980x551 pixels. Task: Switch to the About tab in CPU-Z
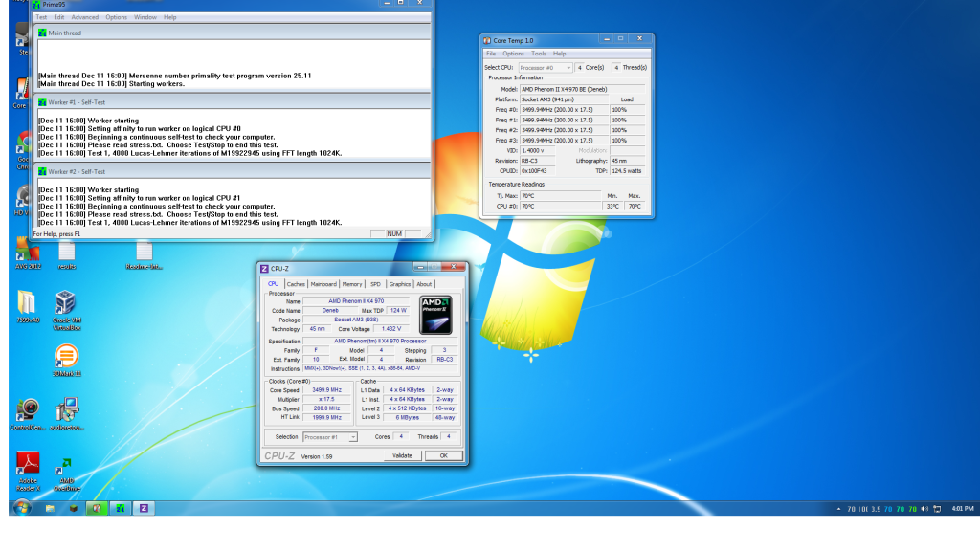click(x=424, y=284)
